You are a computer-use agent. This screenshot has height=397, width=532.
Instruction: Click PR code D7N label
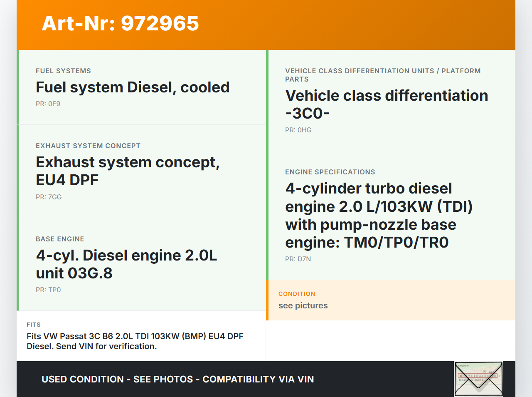(298, 259)
